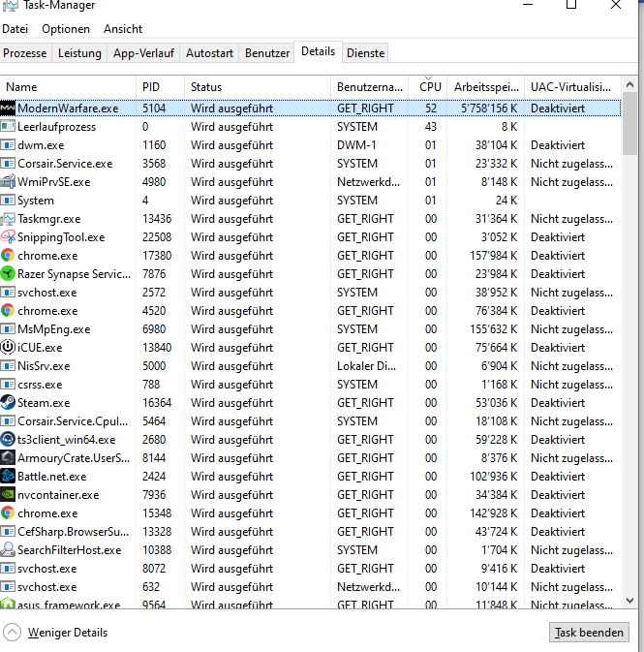Click the scrollbar up arrow
644x652 pixels.
tap(629, 85)
